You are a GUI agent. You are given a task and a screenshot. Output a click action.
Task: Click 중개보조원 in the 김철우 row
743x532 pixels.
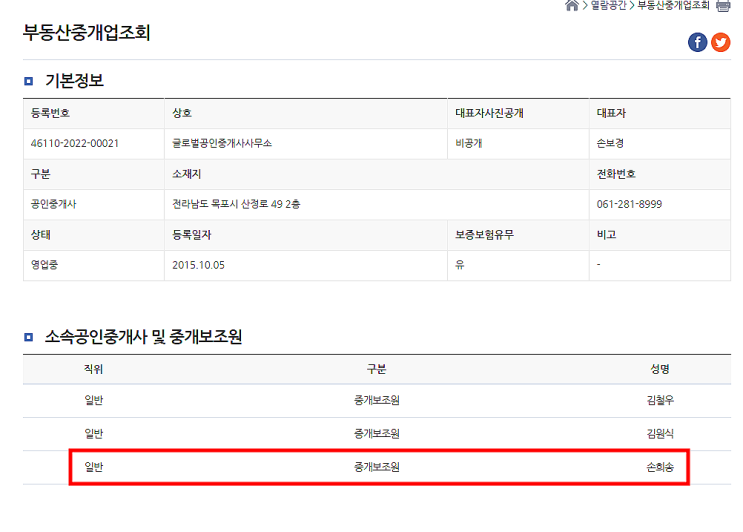click(x=377, y=400)
